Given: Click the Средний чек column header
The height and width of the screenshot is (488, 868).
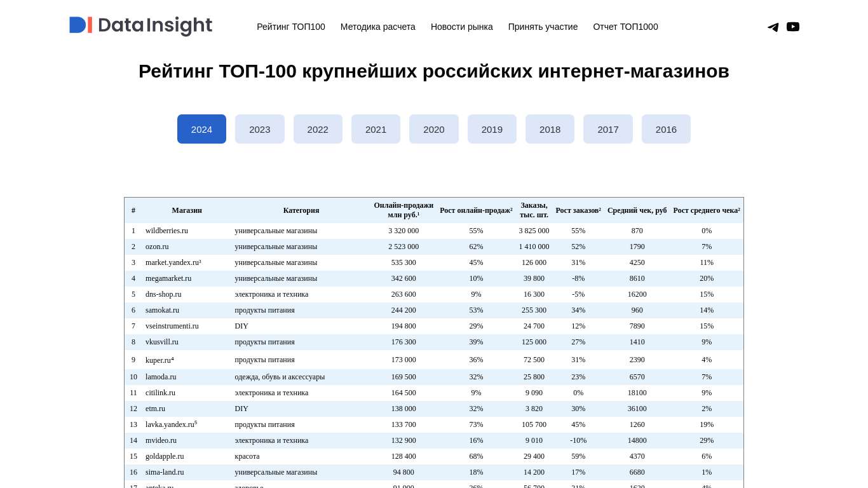Looking at the screenshot, I should [637, 210].
